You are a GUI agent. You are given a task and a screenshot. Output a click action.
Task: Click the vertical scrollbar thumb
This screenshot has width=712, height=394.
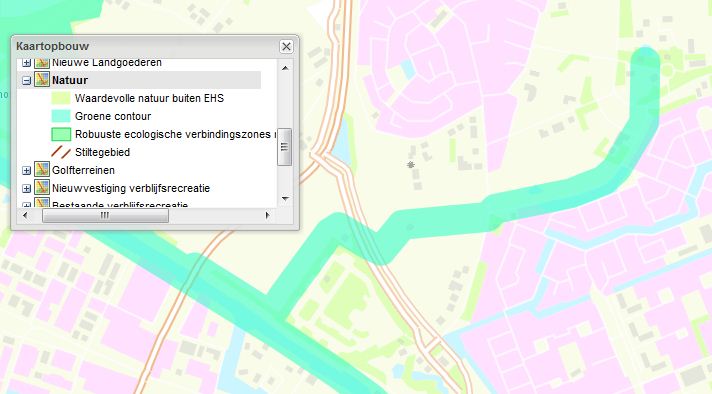tap(285, 147)
